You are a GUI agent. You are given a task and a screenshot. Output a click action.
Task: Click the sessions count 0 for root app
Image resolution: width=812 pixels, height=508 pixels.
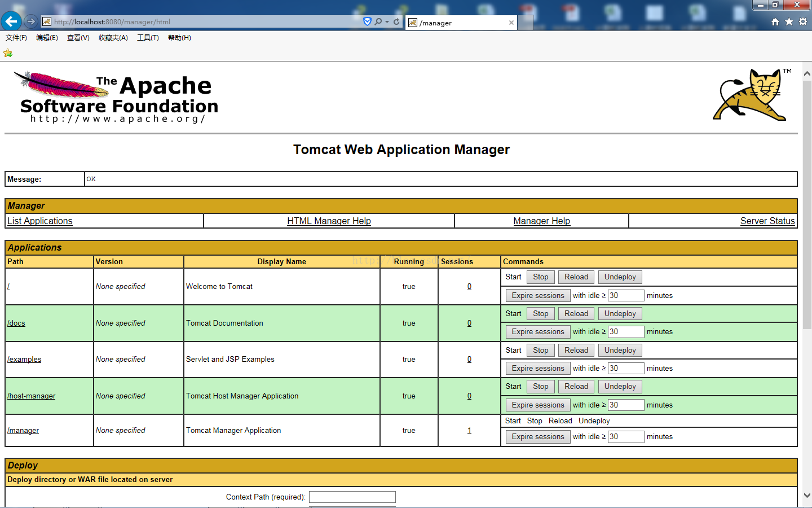click(469, 287)
